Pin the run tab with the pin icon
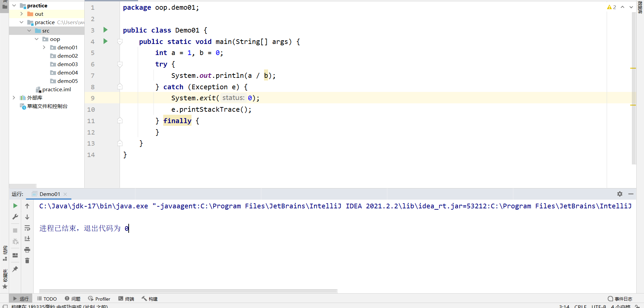This screenshot has width=644, height=308. click(x=15, y=269)
